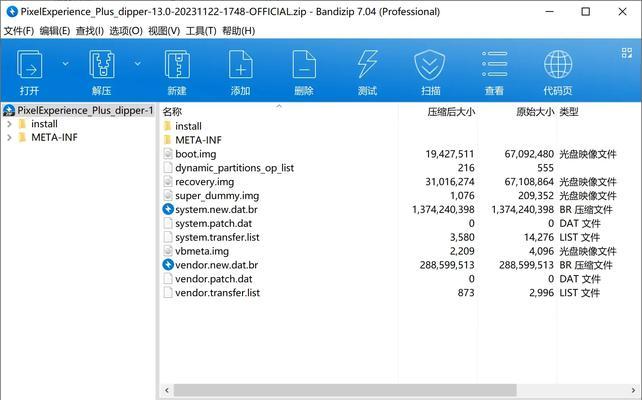642x400 pixels.
Task: Select the super_dummy.img file
Action: (217, 196)
